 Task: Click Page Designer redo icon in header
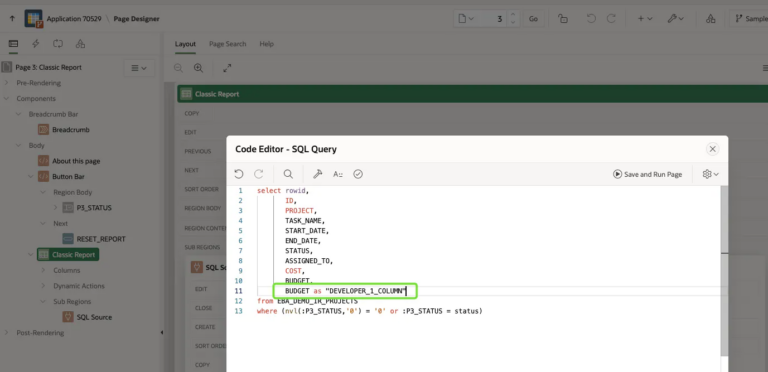pyautogui.click(x=611, y=19)
